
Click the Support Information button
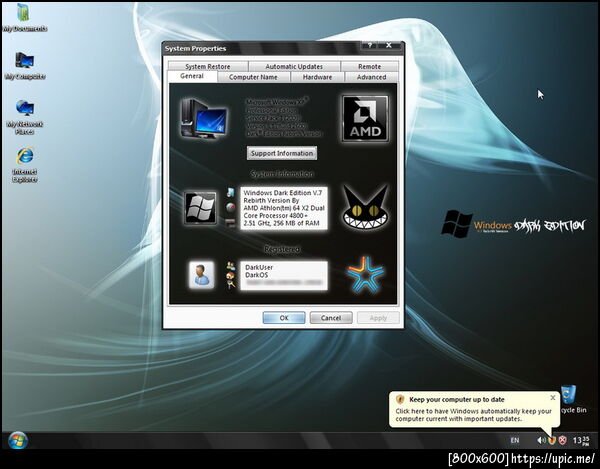[282, 153]
